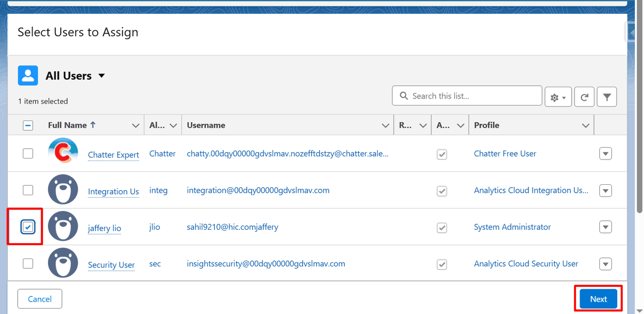Viewport: 644px width, 314px height.
Task: Select the Integration User row checkbox
Action: click(x=28, y=190)
